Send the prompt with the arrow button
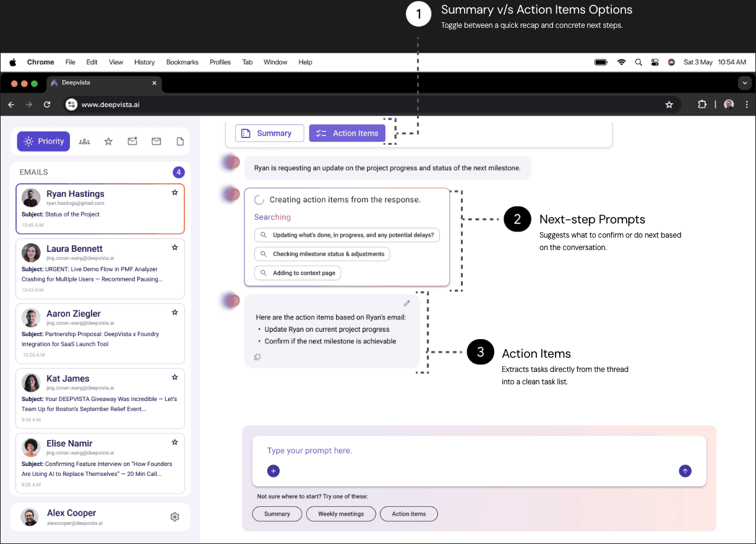 coord(685,471)
